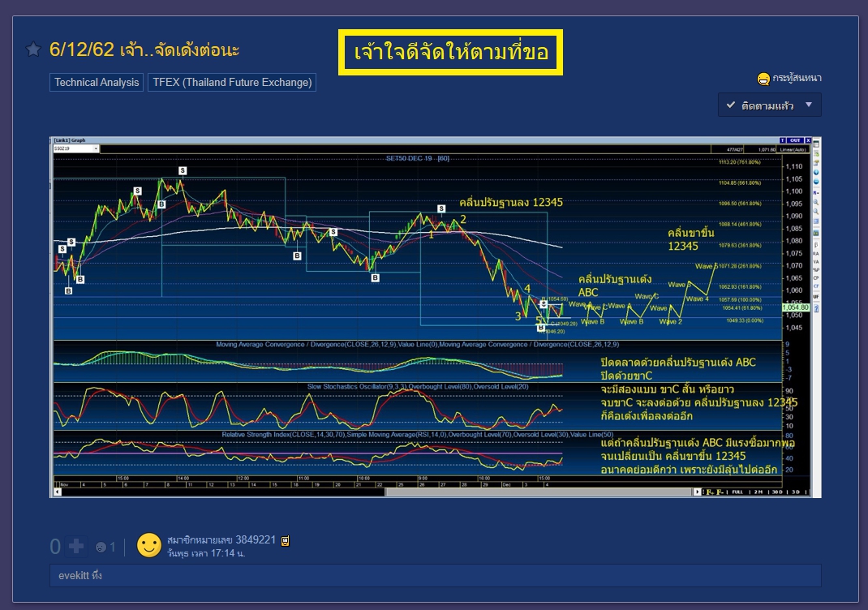
Task: Star the 6/12/62 post as favorite
Action: click(33, 49)
